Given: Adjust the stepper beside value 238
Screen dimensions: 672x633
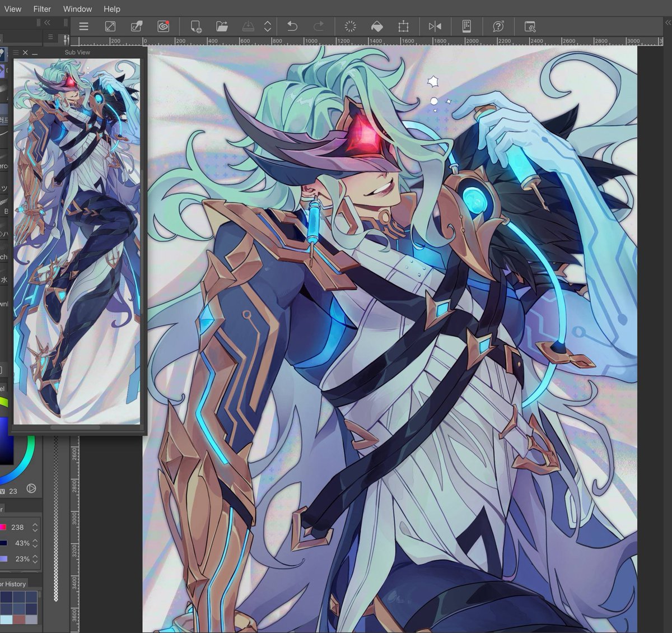Looking at the screenshot, I should (35, 527).
